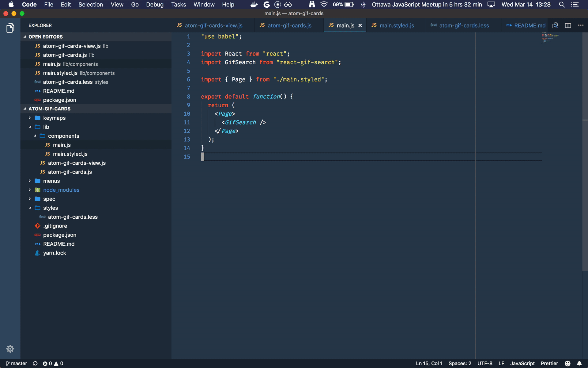
Task: Click the Show Opened Editors search icon
Action: click(x=555, y=25)
